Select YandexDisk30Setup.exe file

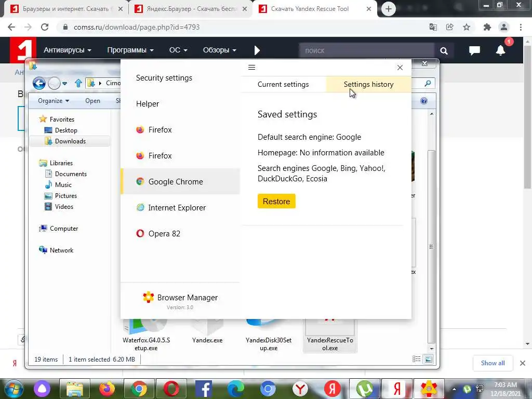(x=269, y=336)
